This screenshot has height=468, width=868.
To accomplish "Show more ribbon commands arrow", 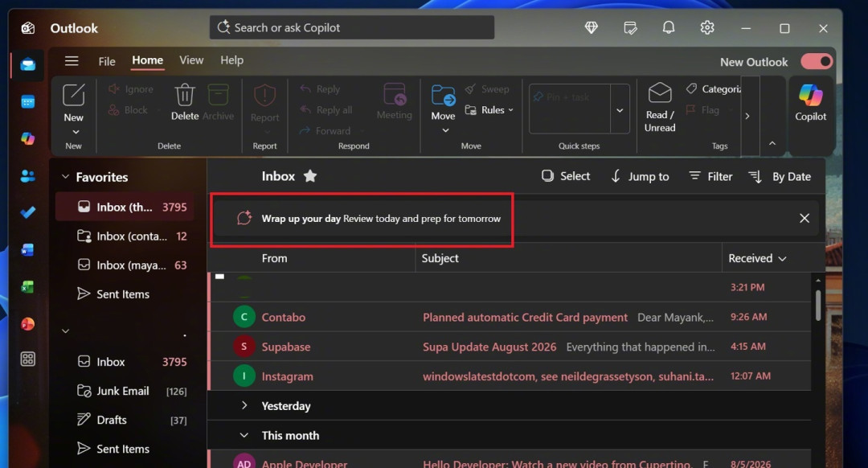I will click(747, 116).
